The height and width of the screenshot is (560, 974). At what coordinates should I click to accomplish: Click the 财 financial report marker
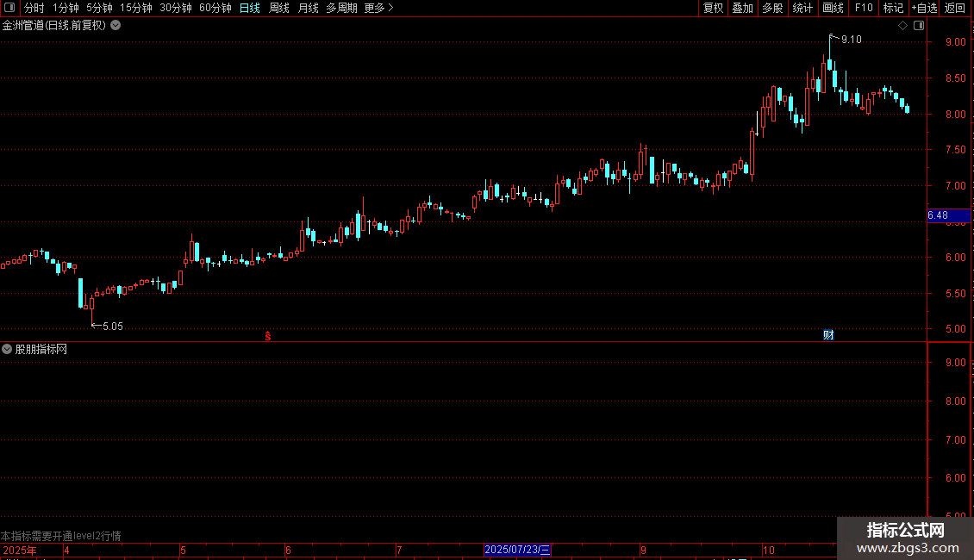pos(828,335)
